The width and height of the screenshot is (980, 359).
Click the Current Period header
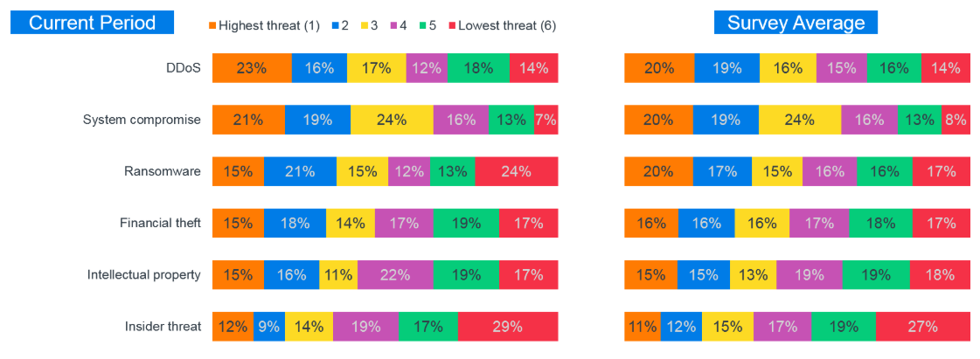(92, 23)
